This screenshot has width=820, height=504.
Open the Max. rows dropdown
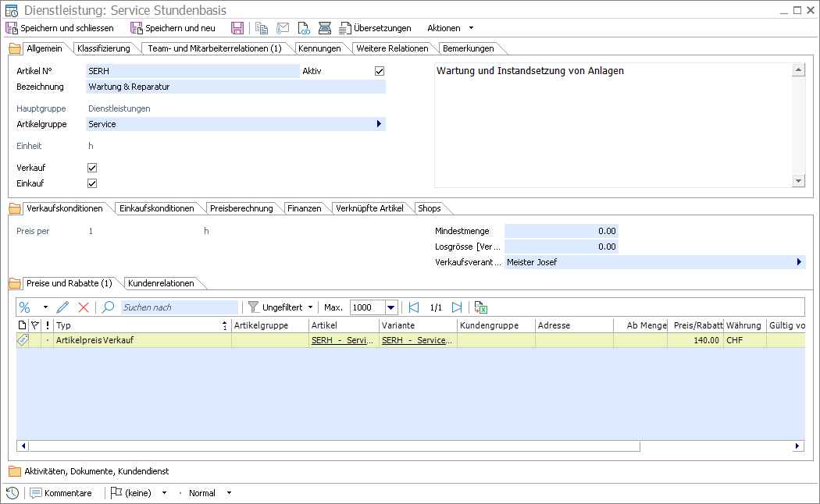(x=391, y=307)
